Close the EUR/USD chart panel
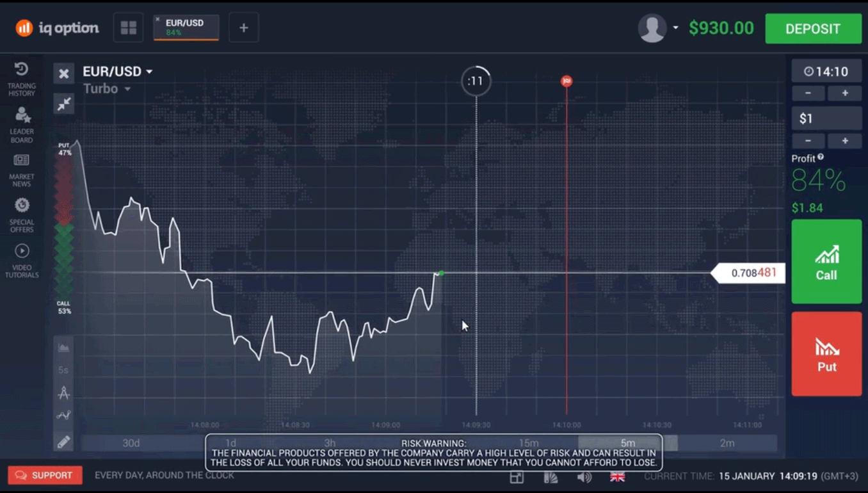The width and height of the screenshot is (868, 493). tap(64, 74)
